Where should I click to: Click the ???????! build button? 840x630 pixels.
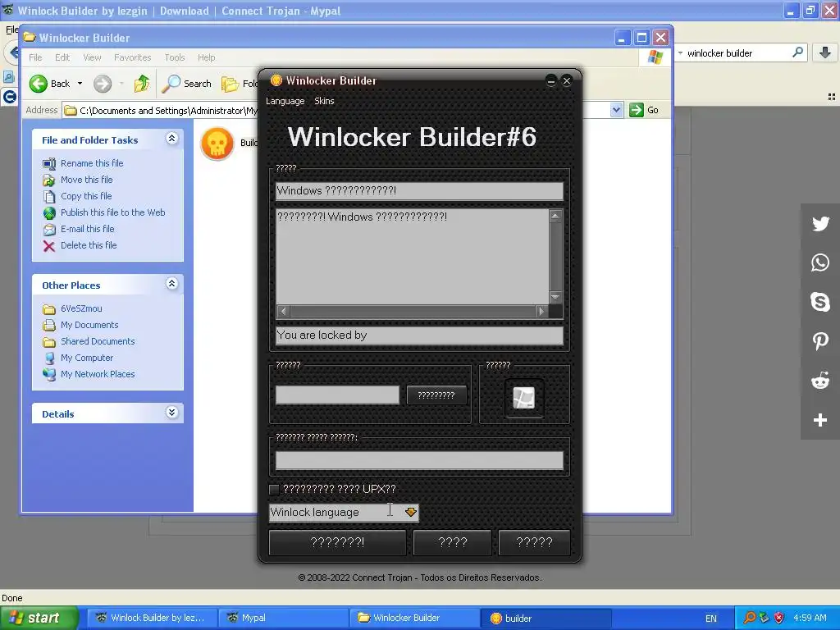[337, 543]
